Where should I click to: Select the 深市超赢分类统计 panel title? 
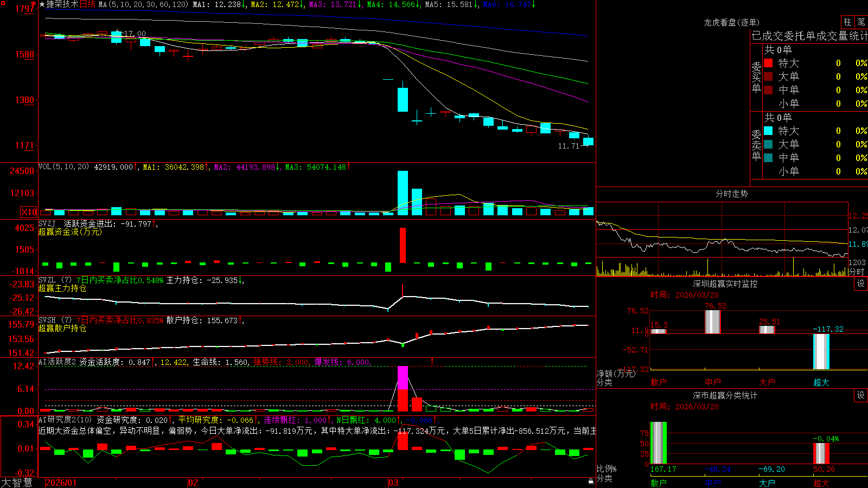pyautogui.click(x=725, y=395)
